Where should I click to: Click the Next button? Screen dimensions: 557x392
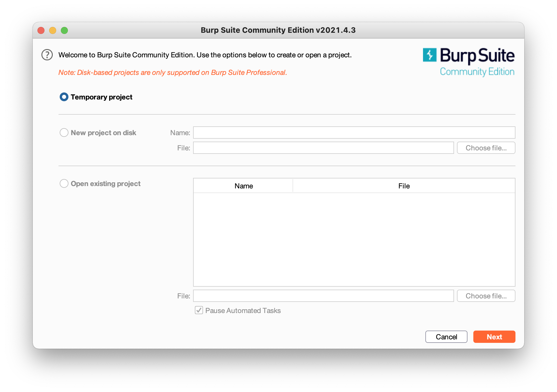click(x=494, y=337)
